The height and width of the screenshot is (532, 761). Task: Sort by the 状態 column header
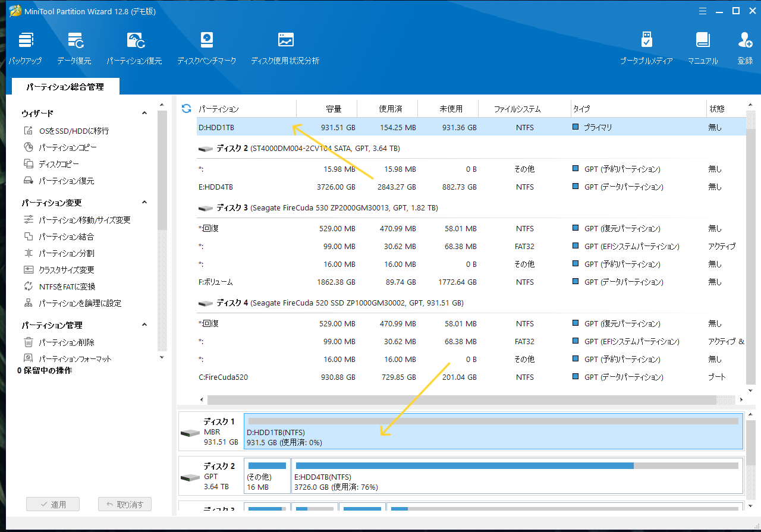726,109
